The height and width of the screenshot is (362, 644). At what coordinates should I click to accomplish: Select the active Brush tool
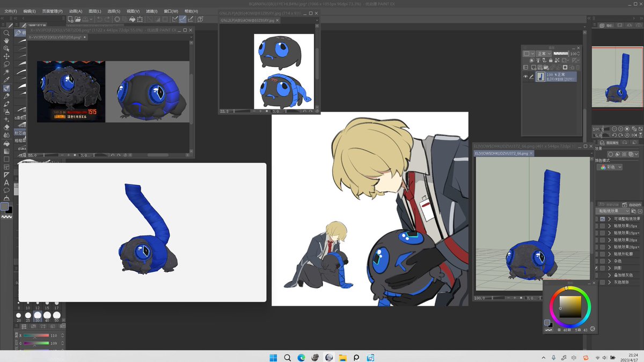[x=6, y=88]
